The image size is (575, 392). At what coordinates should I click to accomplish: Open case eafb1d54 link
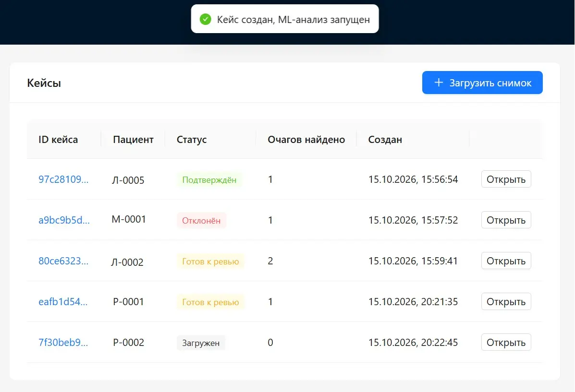tap(63, 301)
